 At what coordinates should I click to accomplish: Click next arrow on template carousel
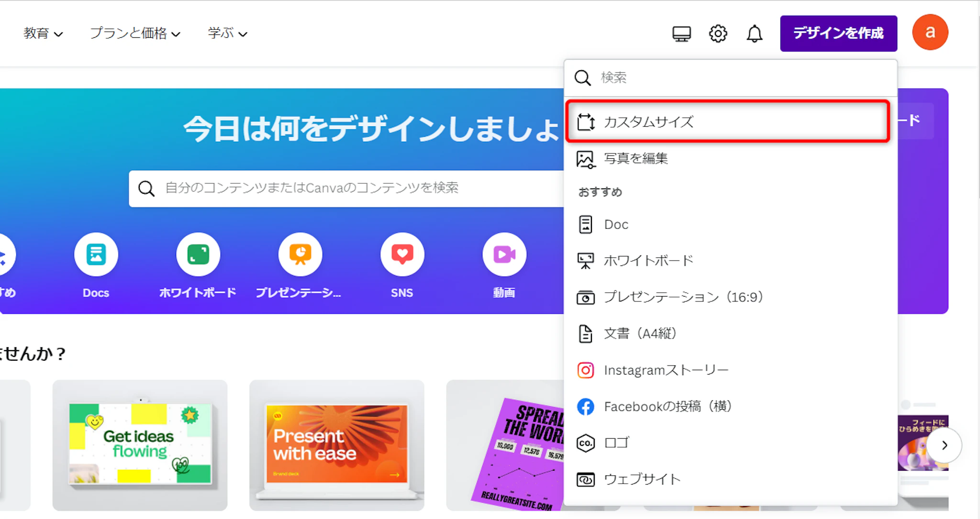click(944, 445)
